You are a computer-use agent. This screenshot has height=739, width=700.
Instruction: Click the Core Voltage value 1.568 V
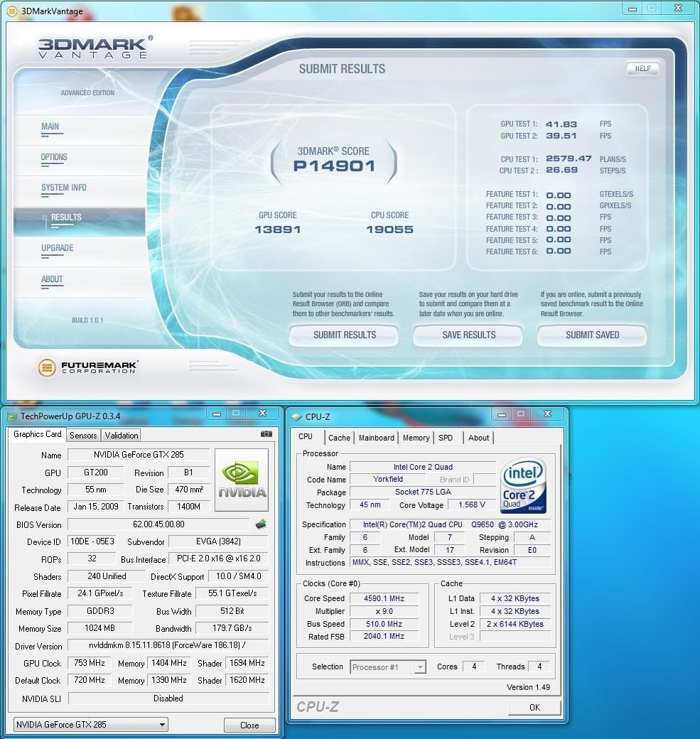[471, 505]
